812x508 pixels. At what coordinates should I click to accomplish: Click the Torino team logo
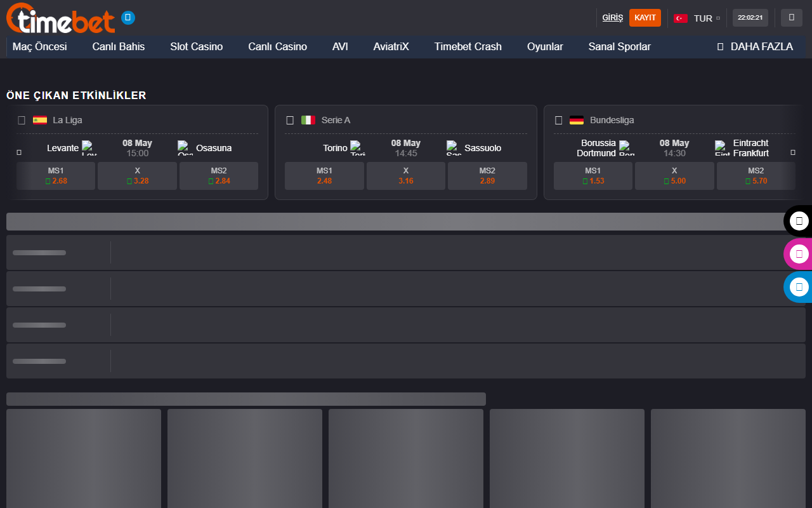tap(358, 148)
